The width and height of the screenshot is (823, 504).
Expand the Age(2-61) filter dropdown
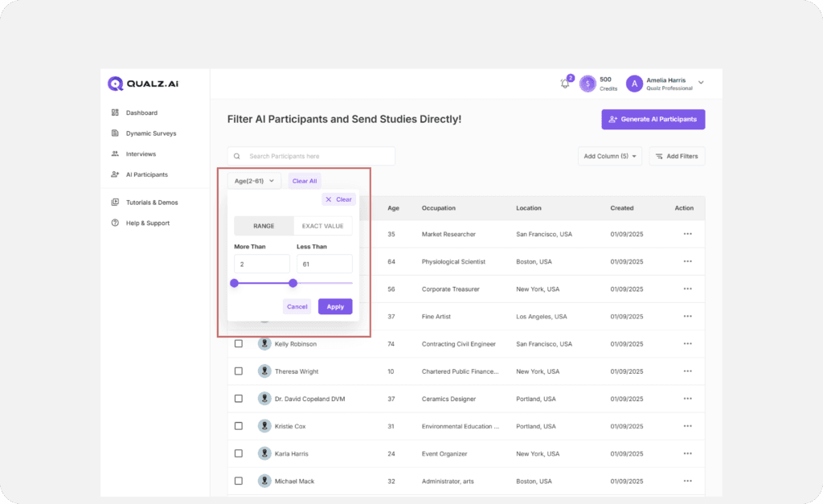click(x=254, y=181)
